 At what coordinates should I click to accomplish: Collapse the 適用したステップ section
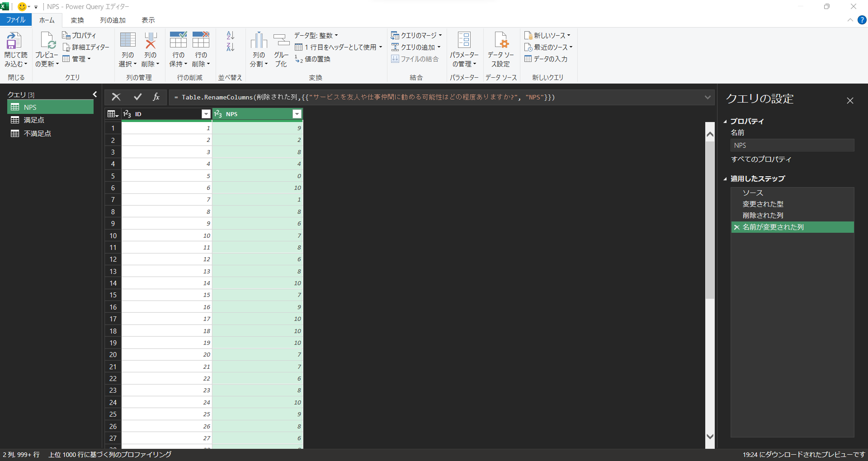pyautogui.click(x=725, y=179)
